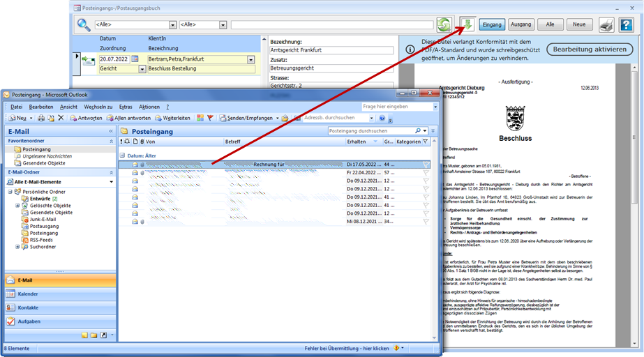The width and height of the screenshot is (644, 357).
Task: Collapse the E-Mail navigation pane
Action: (x=111, y=131)
